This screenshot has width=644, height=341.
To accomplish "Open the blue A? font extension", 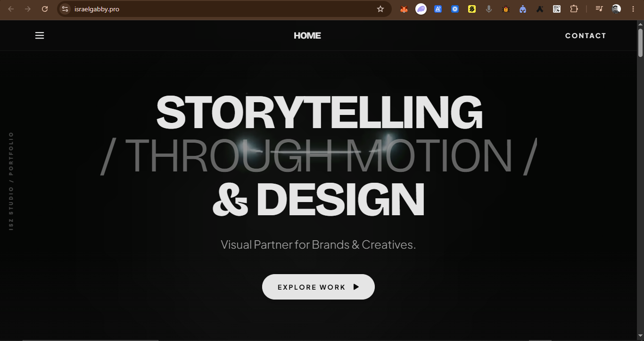I will point(438,9).
